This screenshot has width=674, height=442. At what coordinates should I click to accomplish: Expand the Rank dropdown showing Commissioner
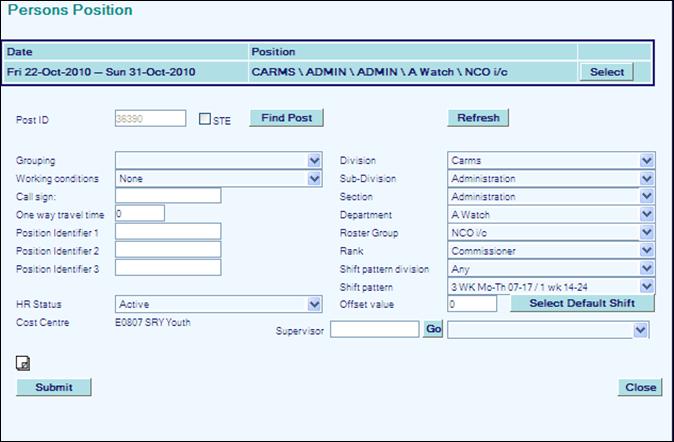point(550,250)
